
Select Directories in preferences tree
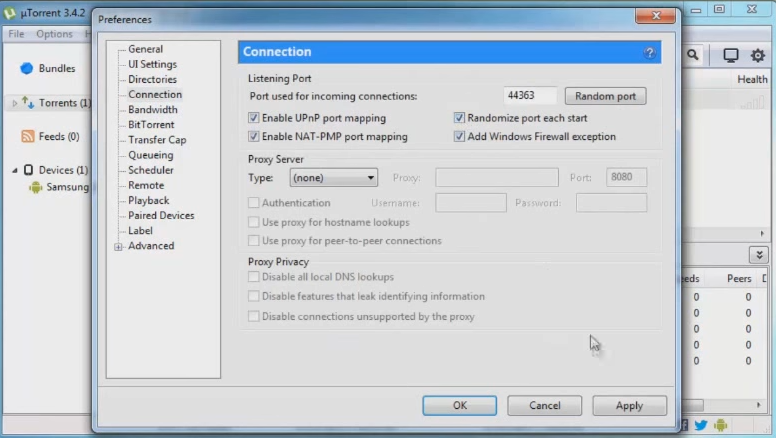(152, 79)
